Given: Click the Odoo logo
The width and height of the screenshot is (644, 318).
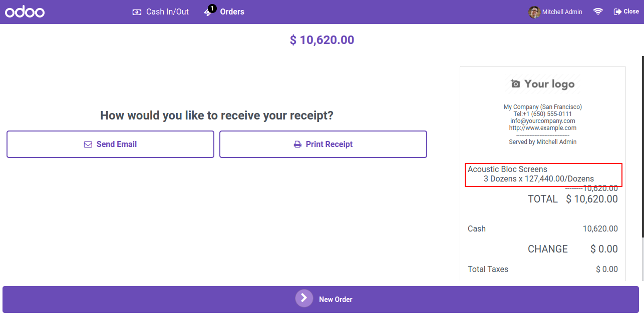Looking at the screenshot, I should coord(25,12).
